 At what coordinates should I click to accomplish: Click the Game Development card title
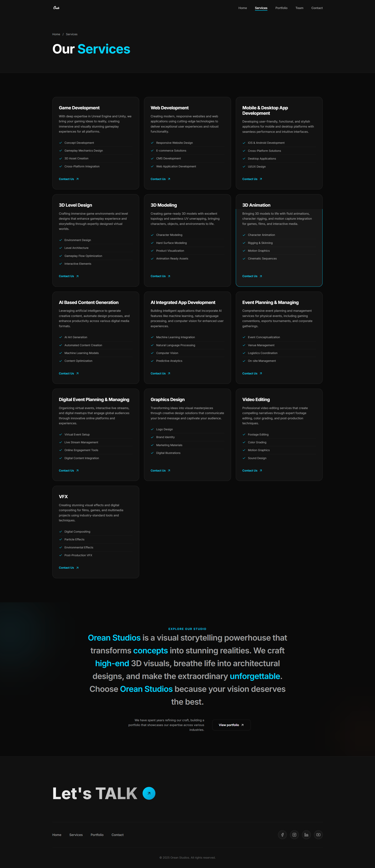[x=79, y=108]
